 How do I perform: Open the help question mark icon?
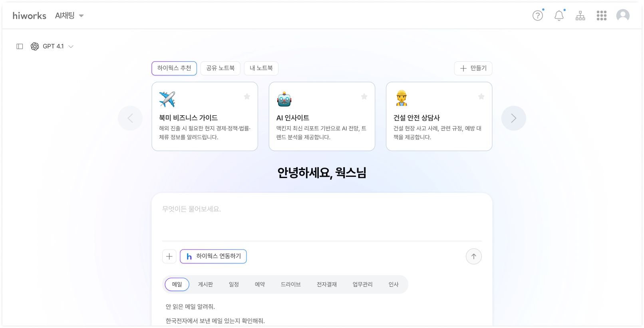(x=538, y=16)
